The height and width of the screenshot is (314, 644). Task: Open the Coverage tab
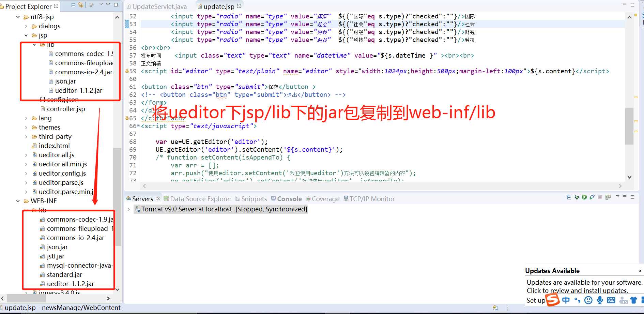pyautogui.click(x=323, y=199)
